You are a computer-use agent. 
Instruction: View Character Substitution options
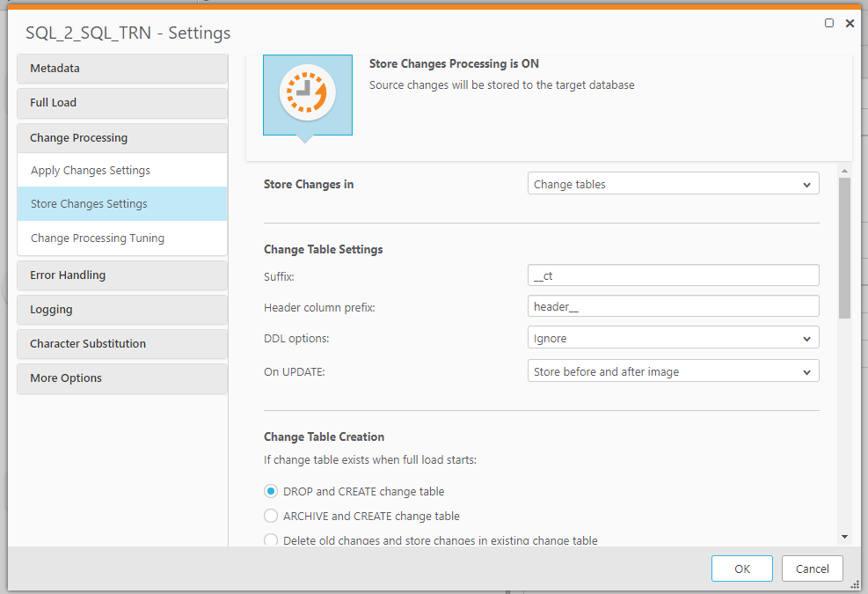[121, 344]
